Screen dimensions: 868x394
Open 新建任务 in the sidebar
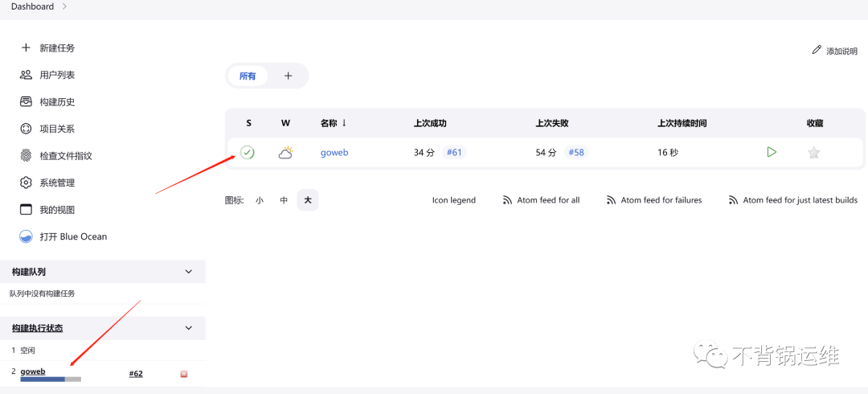pos(57,47)
